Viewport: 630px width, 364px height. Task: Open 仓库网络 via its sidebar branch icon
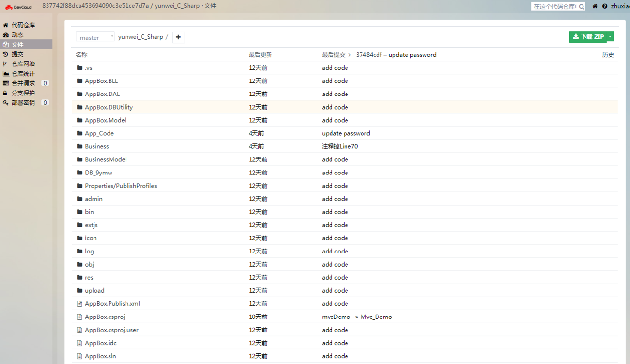[x=5, y=64]
